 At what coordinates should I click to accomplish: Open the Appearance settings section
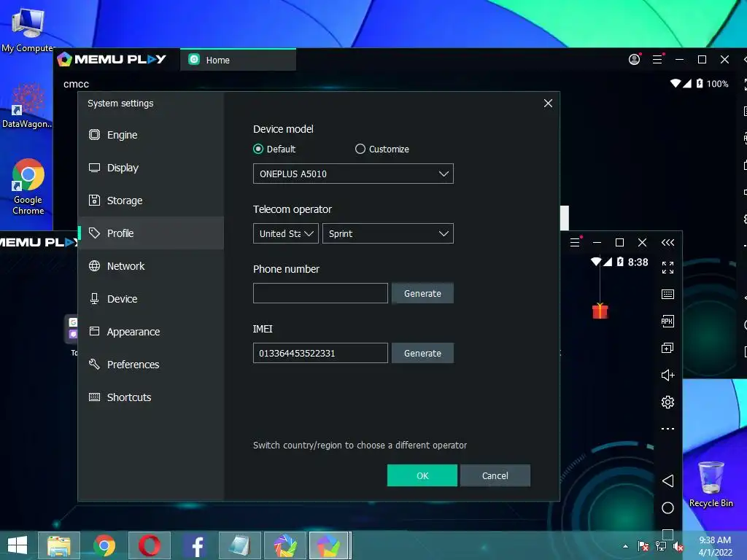(x=151, y=332)
